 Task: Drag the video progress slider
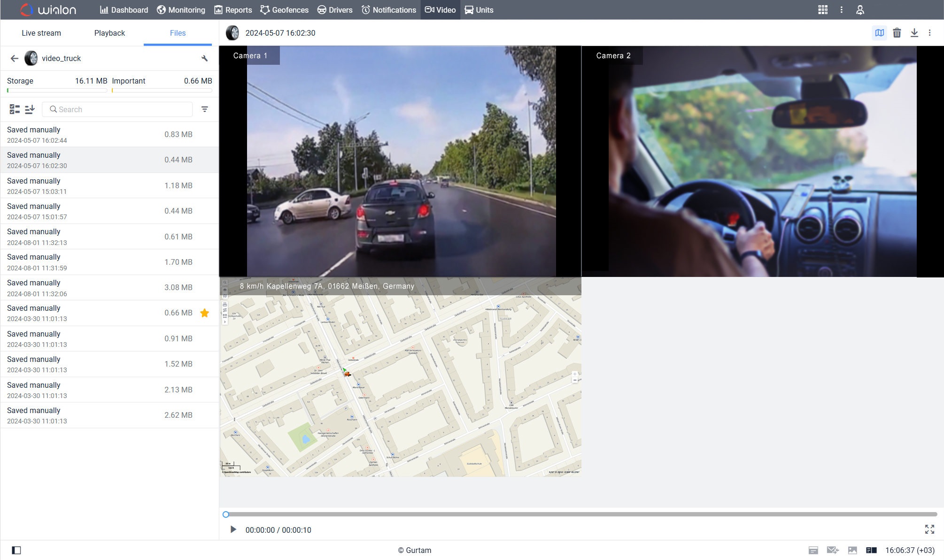point(226,514)
